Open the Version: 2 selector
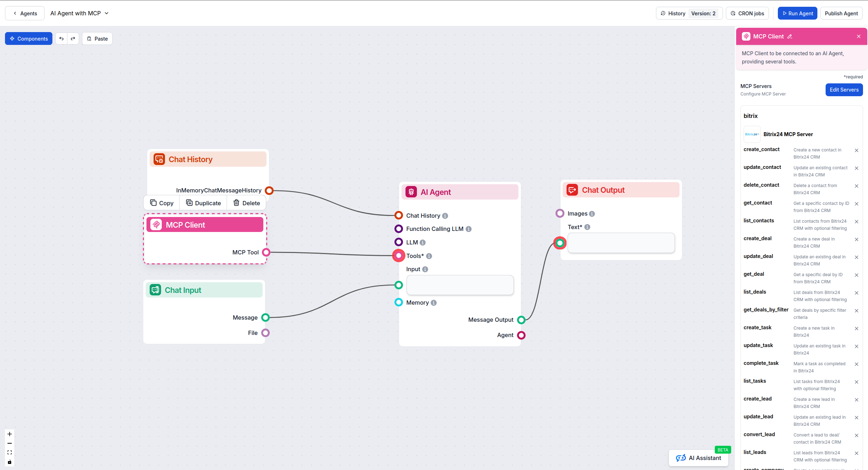 pos(704,13)
